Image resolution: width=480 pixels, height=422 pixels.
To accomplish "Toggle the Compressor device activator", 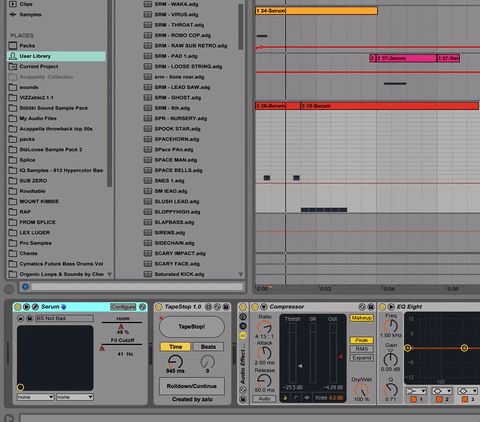I will pyautogui.click(x=255, y=307).
